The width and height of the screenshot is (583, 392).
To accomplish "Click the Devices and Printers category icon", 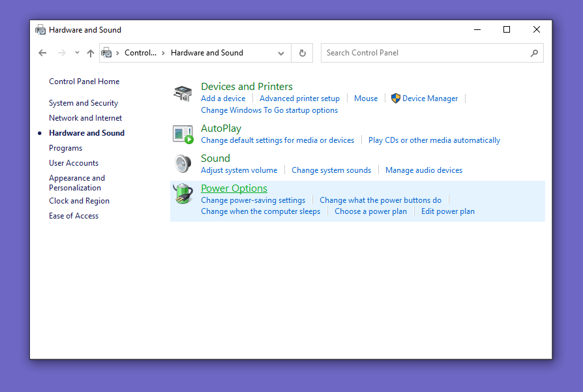I will pos(183,93).
